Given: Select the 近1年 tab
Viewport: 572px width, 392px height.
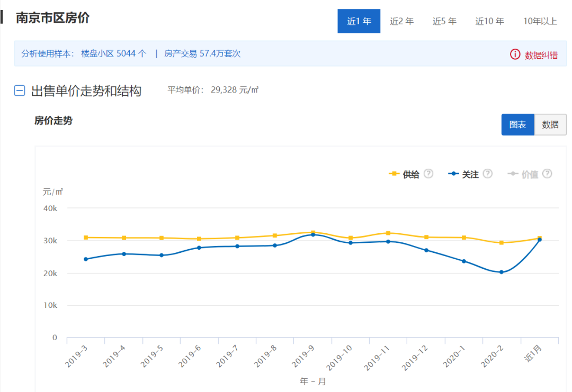Looking at the screenshot, I should coord(359,21).
